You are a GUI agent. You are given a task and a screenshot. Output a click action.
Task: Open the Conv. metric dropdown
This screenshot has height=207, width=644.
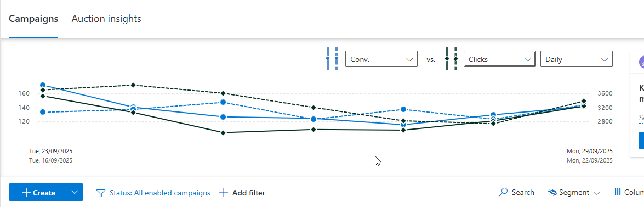381,59
